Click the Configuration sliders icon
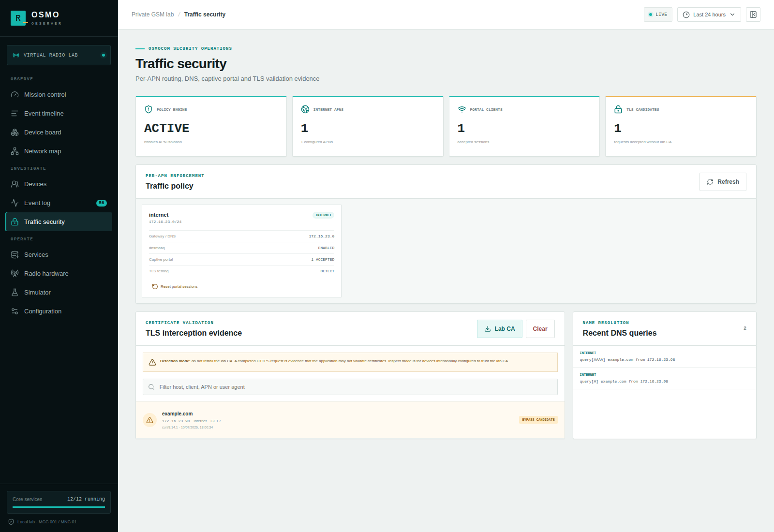The width and height of the screenshot is (774, 532). 15,311
